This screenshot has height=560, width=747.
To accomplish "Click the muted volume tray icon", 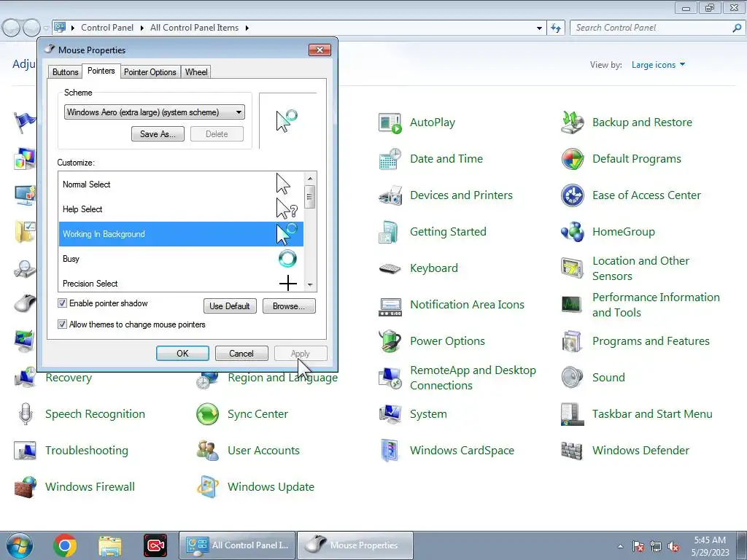I will [x=673, y=547].
